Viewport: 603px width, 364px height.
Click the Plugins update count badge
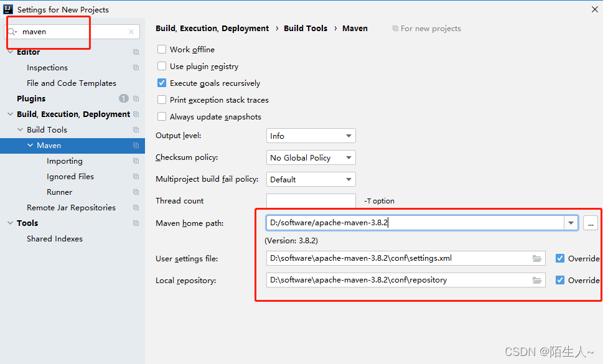(x=124, y=98)
